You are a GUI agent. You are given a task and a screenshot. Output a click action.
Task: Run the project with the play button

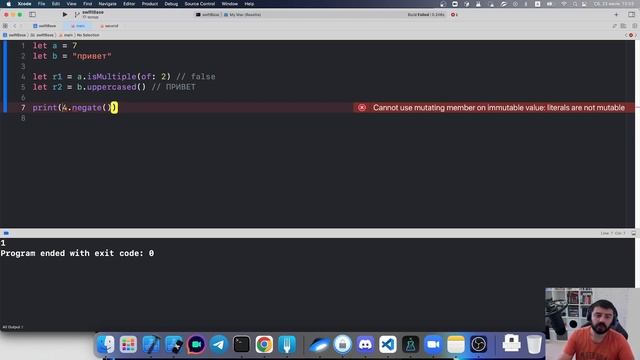point(64,14)
